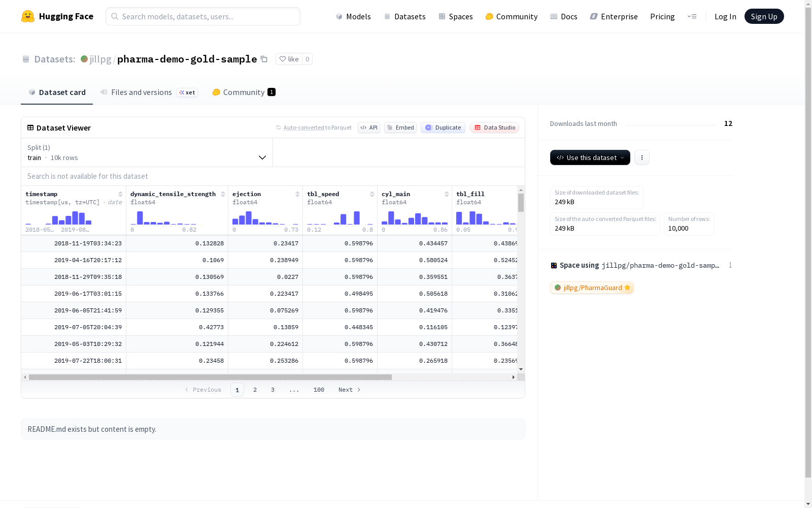This screenshot has width=812, height=508.
Task: Click the Previous page button
Action: point(203,390)
